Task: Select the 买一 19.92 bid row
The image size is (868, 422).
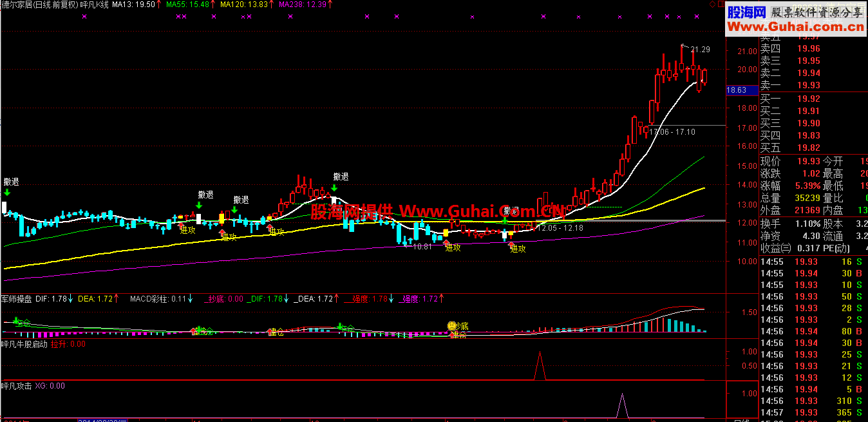Action: 813,99
